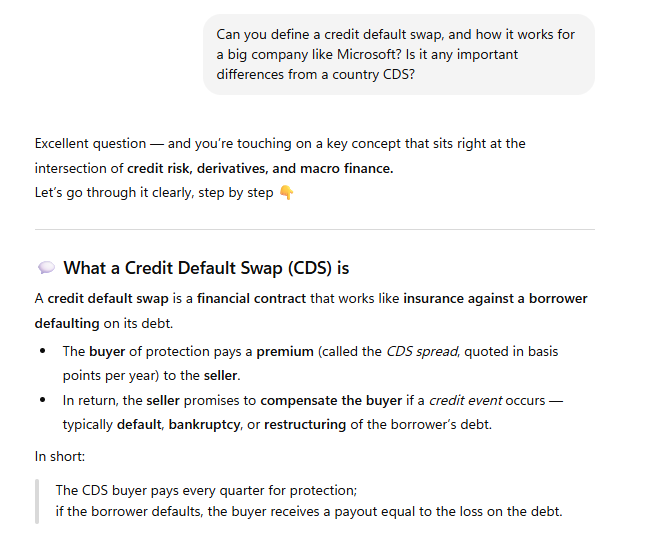Viewport: 656px width, 556px height.
Task: Click the "In short:" text
Action: coord(62,456)
